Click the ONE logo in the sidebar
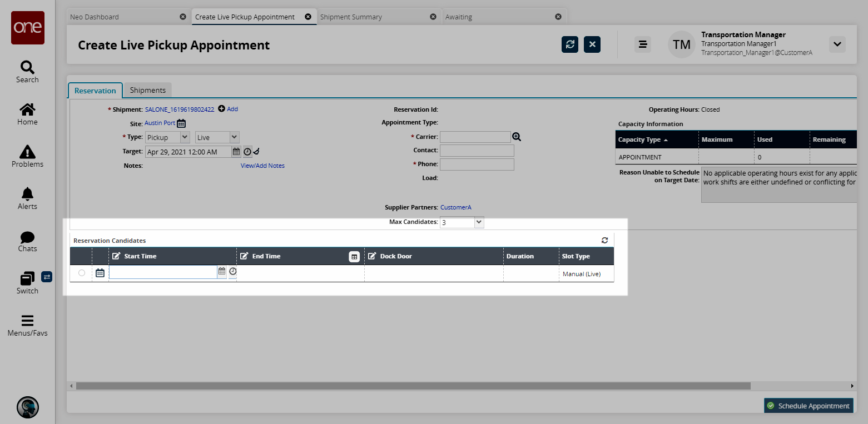 pos(28,28)
